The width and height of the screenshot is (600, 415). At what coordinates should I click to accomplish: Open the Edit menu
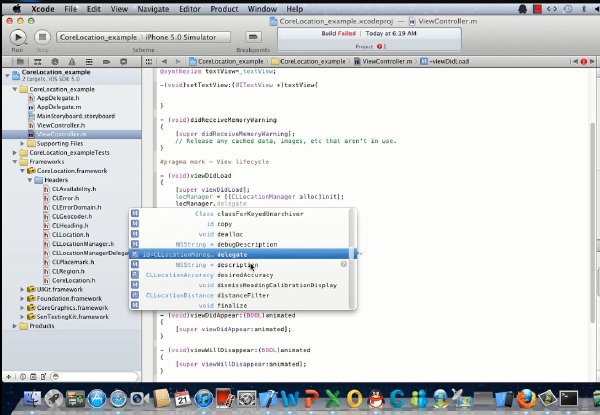tap(93, 9)
